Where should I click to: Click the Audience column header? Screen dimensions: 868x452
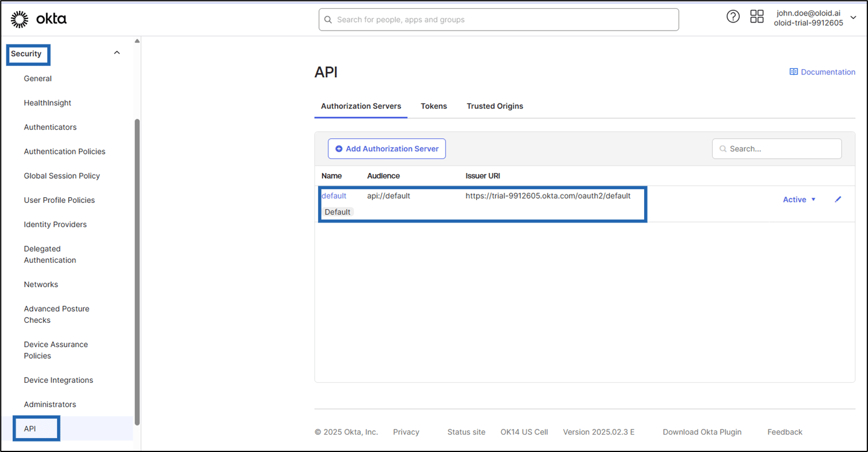pyautogui.click(x=383, y=176)
